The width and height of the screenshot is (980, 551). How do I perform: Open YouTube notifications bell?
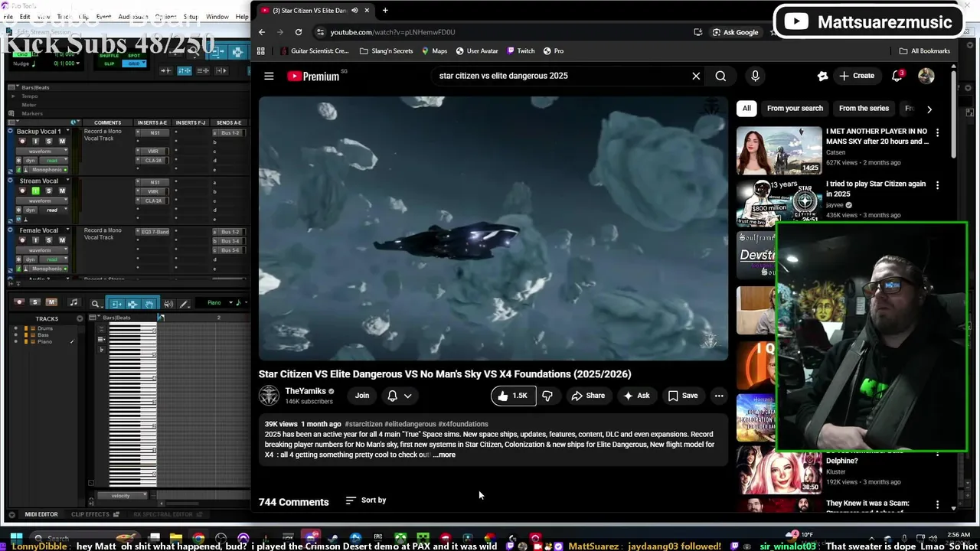(x=897, y=76)
